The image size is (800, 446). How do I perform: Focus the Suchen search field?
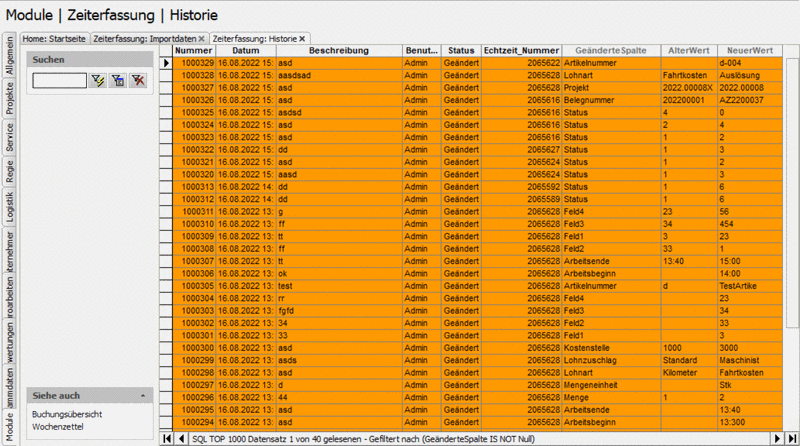[59, 80]
